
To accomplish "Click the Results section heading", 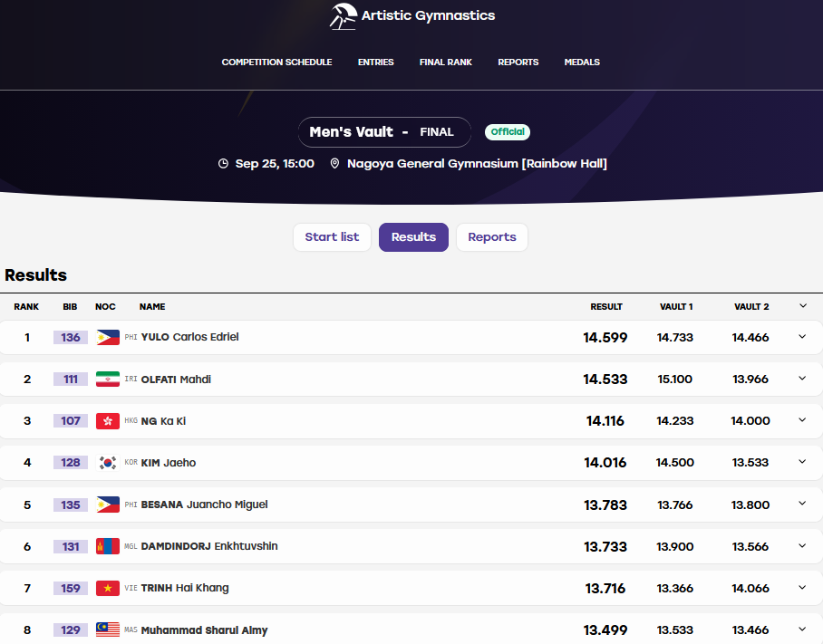I will [35, 275].
